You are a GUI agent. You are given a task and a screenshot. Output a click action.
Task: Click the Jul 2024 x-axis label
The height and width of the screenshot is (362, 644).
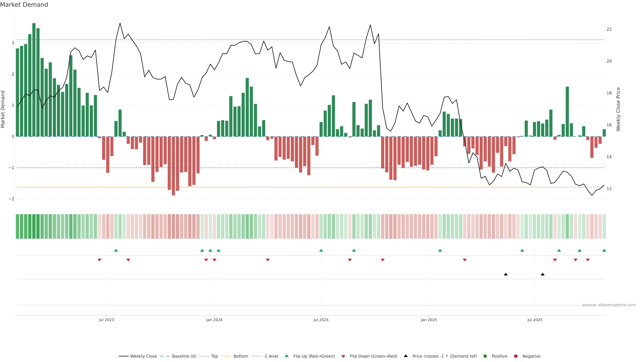point(321,320)
